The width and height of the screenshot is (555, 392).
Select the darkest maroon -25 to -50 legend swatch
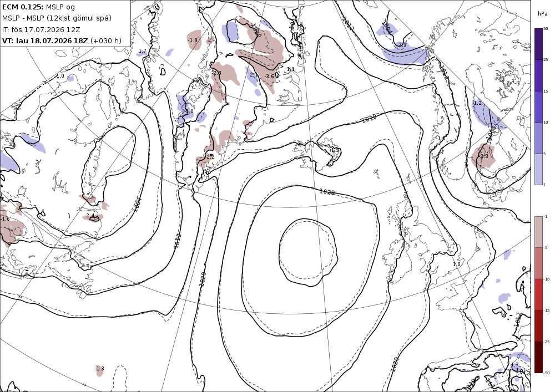click(x=538, y=357)
